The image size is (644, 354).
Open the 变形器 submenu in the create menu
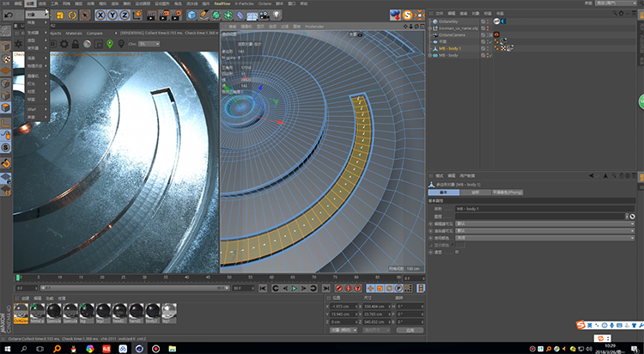[37, 48]
